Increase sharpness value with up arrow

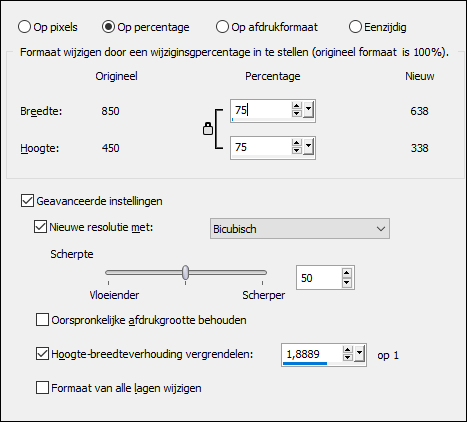[x=347, y=274]
